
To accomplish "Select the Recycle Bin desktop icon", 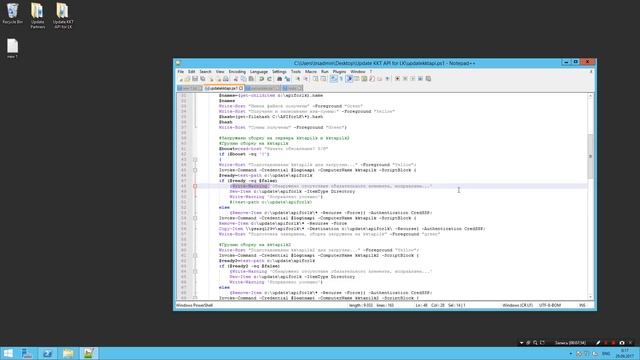I will pos(13,13).
